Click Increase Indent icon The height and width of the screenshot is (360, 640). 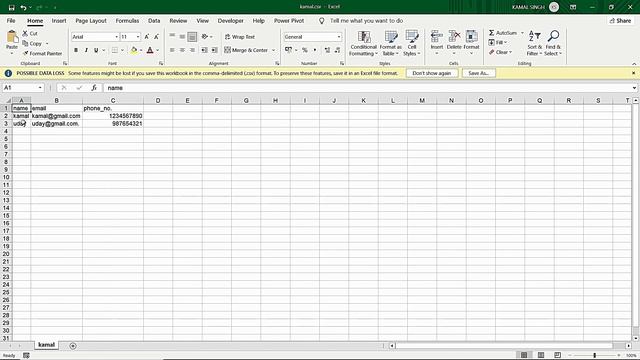214,50
